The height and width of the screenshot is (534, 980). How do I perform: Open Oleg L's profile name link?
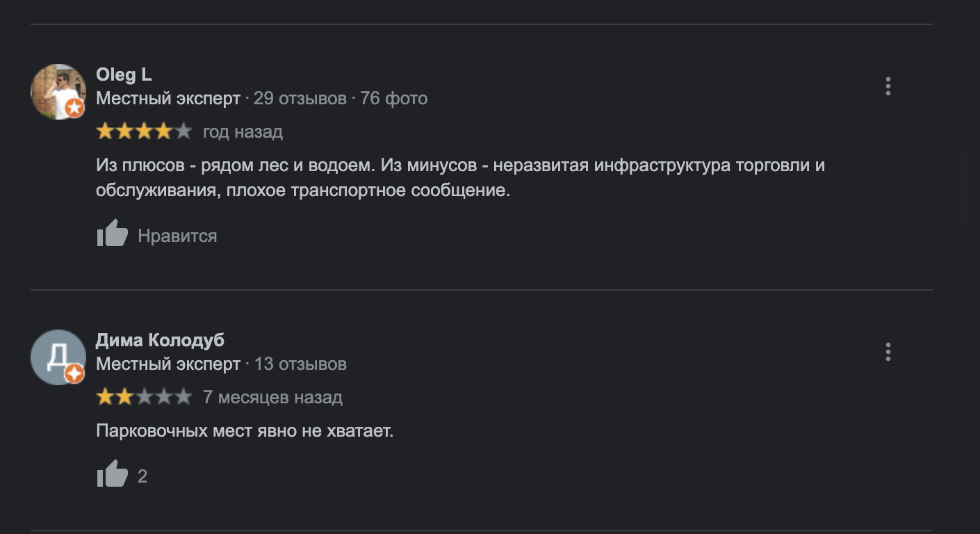[x=124, y=75]
